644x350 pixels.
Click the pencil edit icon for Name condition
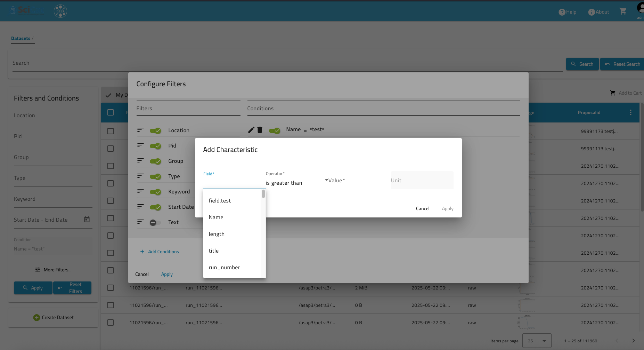point(251,130)
